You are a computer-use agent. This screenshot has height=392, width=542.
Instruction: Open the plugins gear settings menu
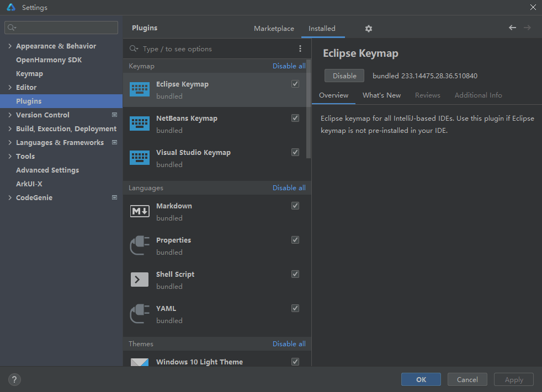(369, 29)
